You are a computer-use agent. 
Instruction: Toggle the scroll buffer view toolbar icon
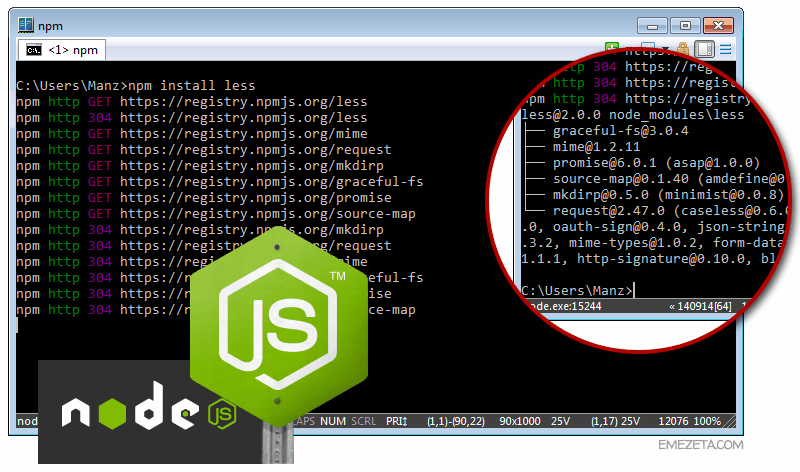click(705, 49)
